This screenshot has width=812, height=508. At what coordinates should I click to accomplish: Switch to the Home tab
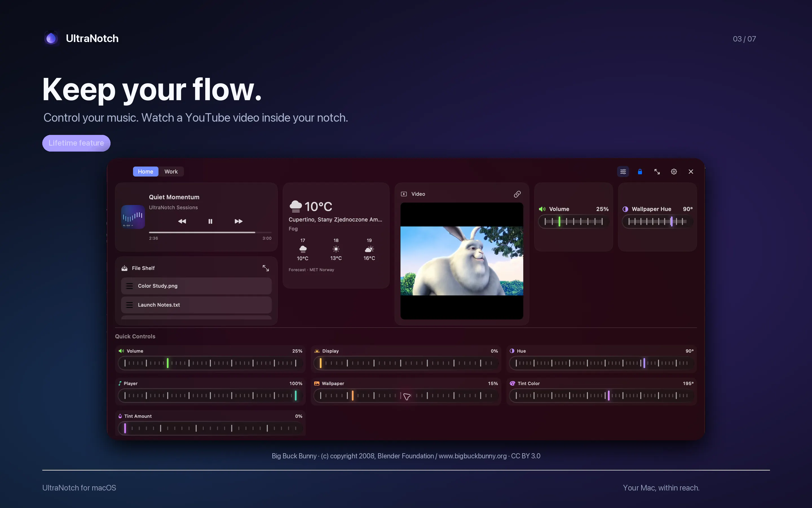tap(145, 172)
